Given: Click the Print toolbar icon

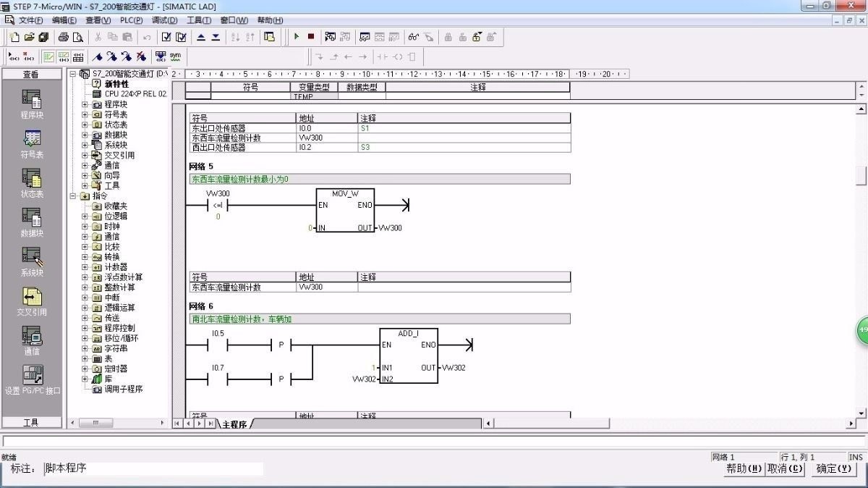Looking at the screenshot, I should point(63,37).
